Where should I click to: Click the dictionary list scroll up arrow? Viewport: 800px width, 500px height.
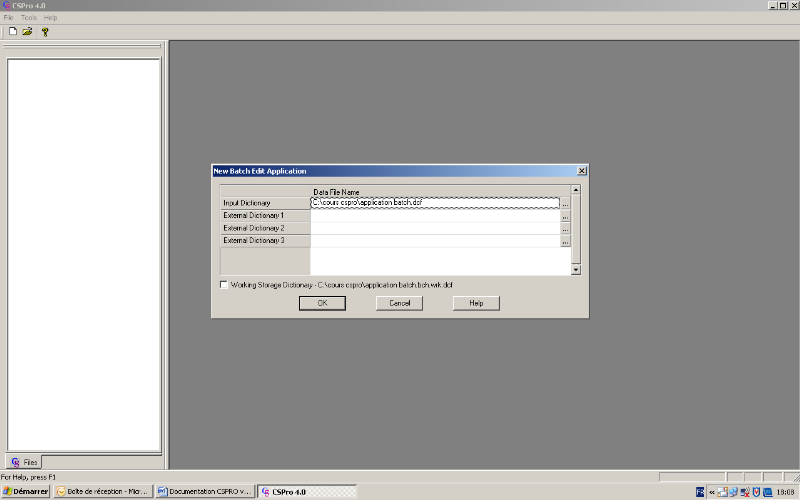click(x=576, y=190)
